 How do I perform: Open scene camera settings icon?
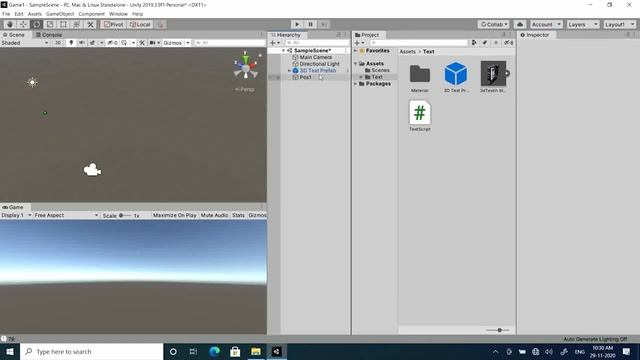tap(152, 43)
